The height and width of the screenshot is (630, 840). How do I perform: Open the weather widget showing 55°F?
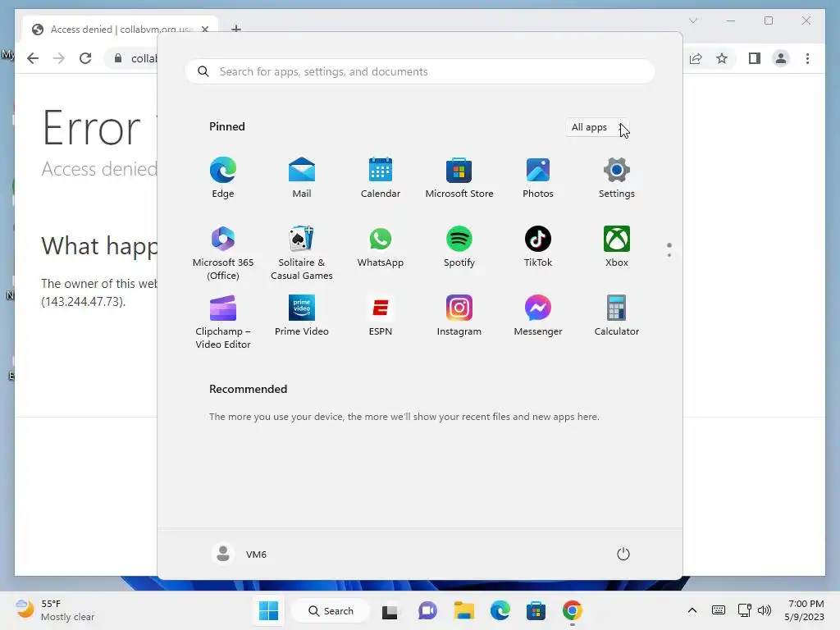click(x=55, y=610)
